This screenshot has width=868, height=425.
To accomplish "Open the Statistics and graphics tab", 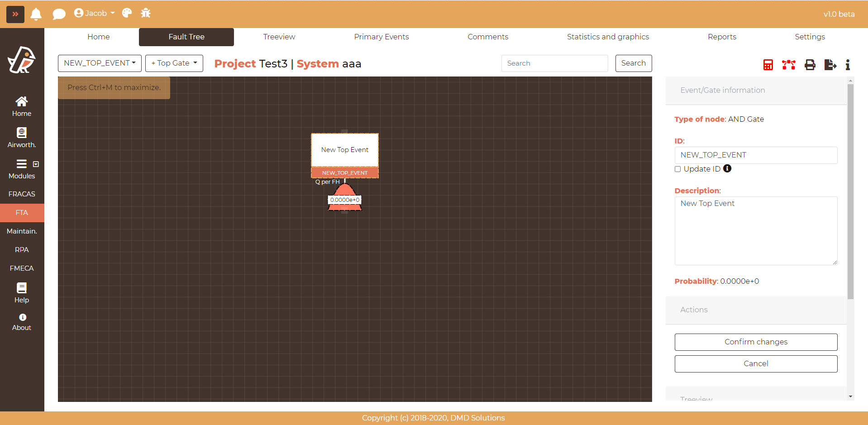I will pyautogui.click(x=608, y=37).
